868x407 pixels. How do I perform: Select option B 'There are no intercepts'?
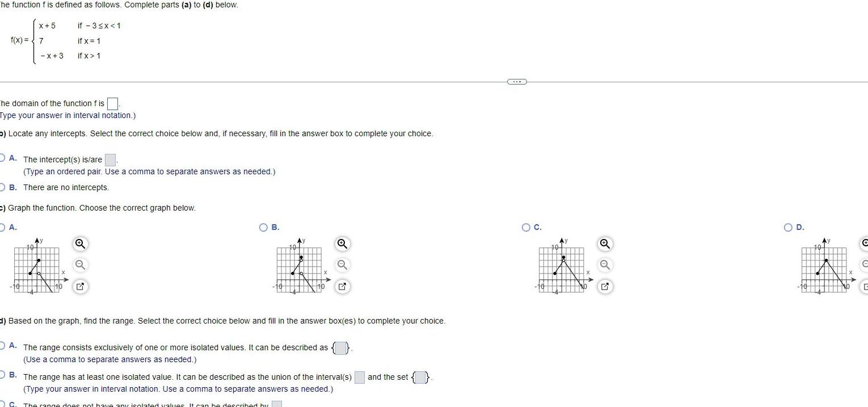click(3, 187)
